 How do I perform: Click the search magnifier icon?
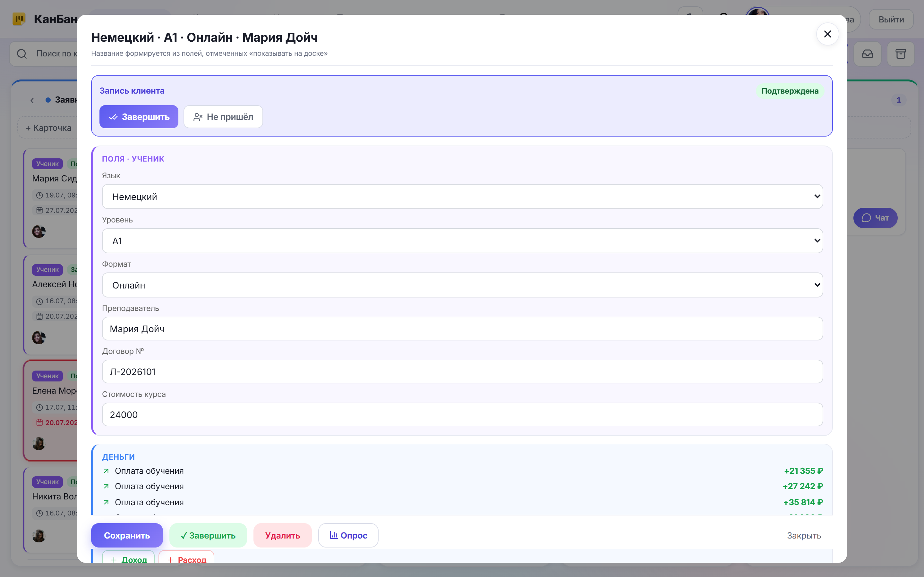coord(22,54)
